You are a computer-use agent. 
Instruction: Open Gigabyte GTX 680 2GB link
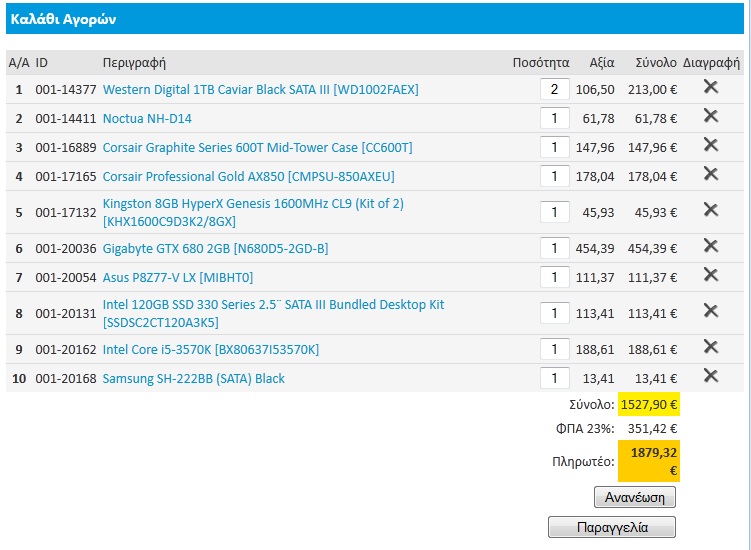coord(216,249)
